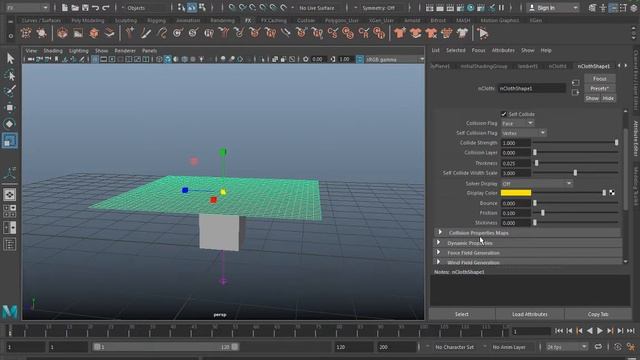Viewport: 640px width, 360px height.
Task: Open the 24 fps frame rate dropdown
Action: pyautogui.click(x=567, y=347)
